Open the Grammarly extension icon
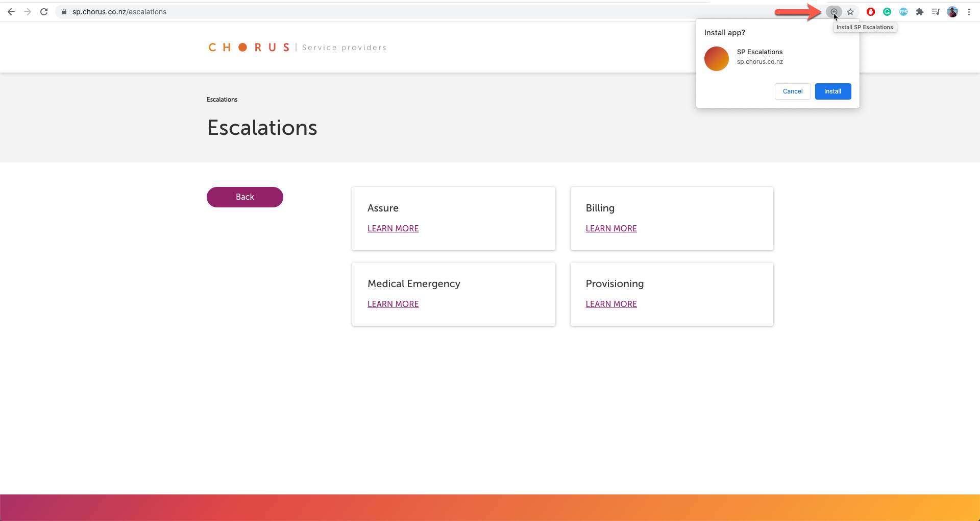This screenshot has height=521, width=980. pyautogui.click(x=887, y=12)
